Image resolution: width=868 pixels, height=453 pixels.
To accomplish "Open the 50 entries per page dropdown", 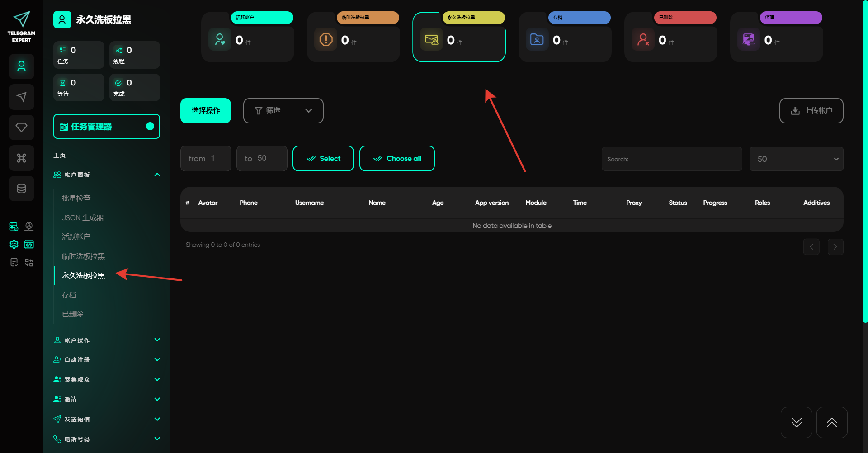I will pyautogui.click(x=796, y=159).
